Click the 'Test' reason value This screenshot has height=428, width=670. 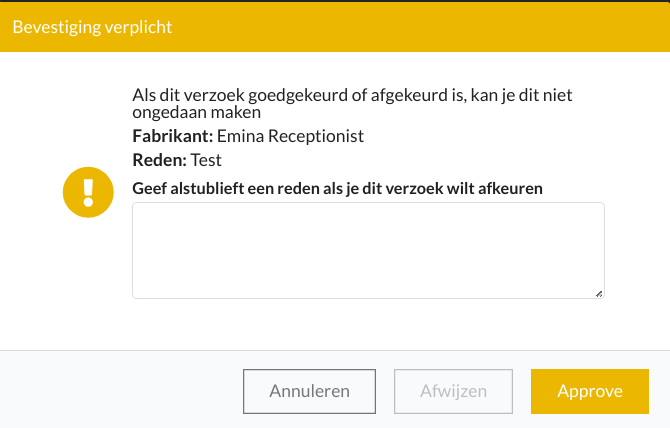coord(206,160)
